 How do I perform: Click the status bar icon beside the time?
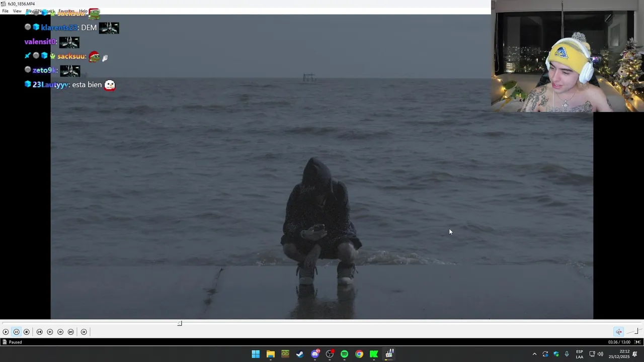point(637,342)
